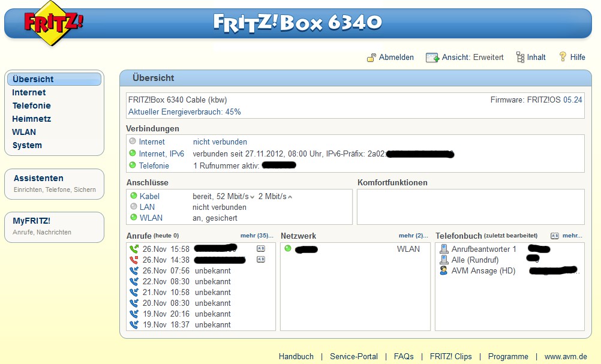Click missed call icon for 26.Nov 14:38
The image size is (601, 364).
134,260
